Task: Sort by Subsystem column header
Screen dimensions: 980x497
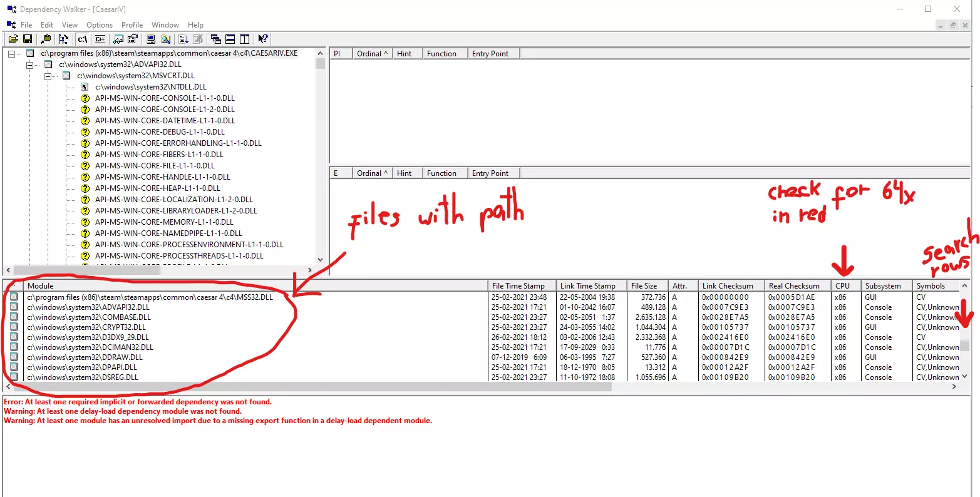Action: coord(887,286)
